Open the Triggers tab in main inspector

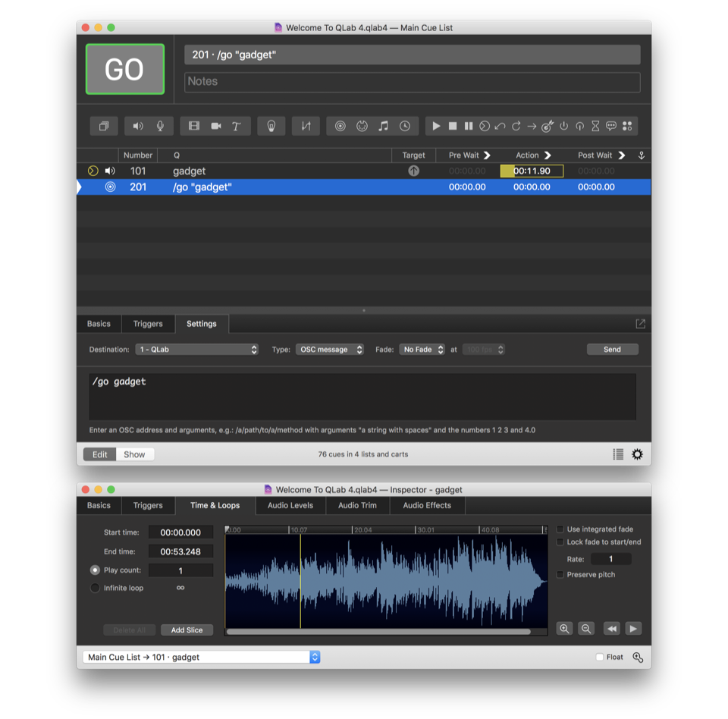click(148, 324)
